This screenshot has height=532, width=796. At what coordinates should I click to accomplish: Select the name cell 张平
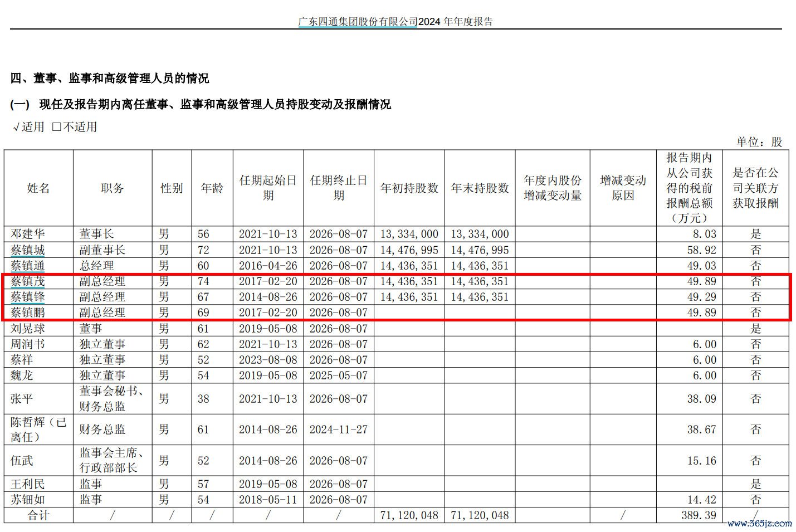[x=22, y=399]
